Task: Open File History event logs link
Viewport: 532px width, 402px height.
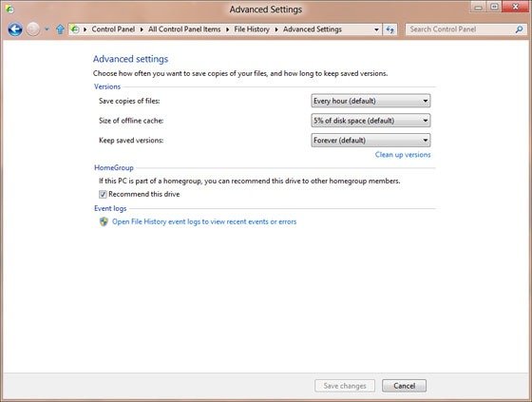Action: [204, 221]
